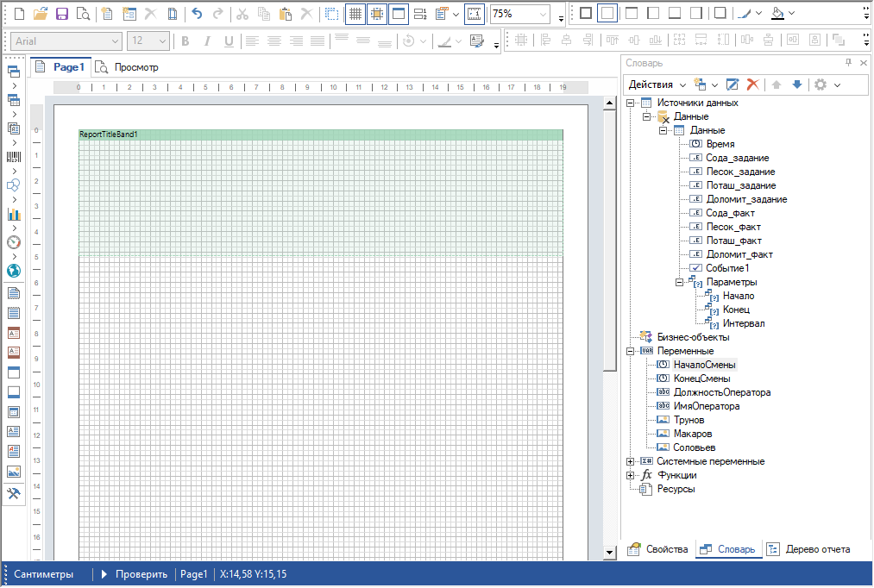Open the Словарь panel tab
The width and height of the screenshot is (874, 588).
[728, 549]
